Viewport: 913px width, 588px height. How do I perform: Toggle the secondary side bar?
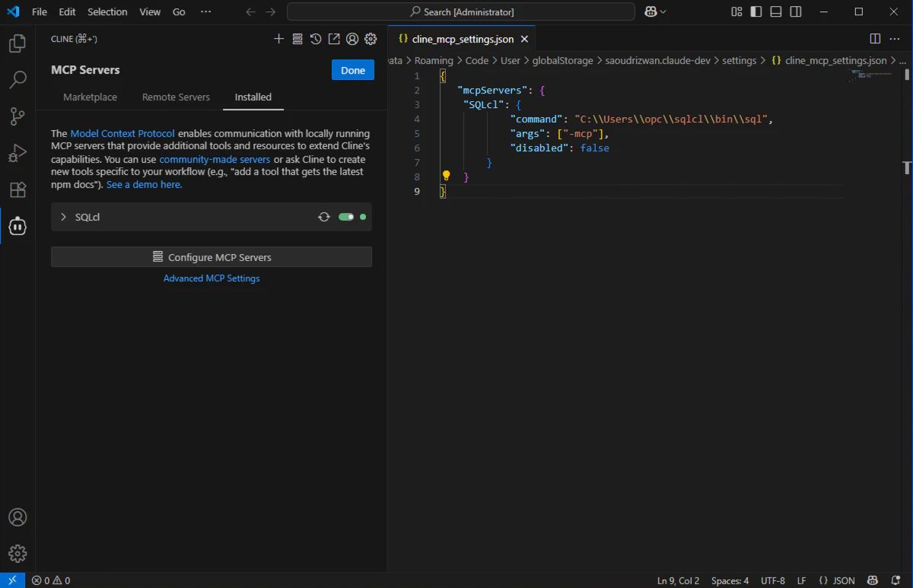click(796, 11)
